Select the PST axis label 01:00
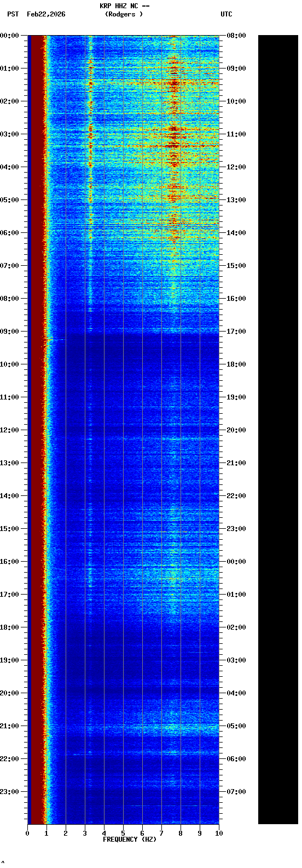This screenshot has width=302, height=868. point(9,68)
